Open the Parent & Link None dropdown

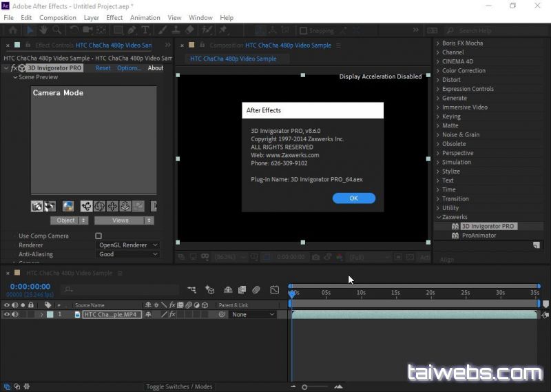(x=252, y=314)
